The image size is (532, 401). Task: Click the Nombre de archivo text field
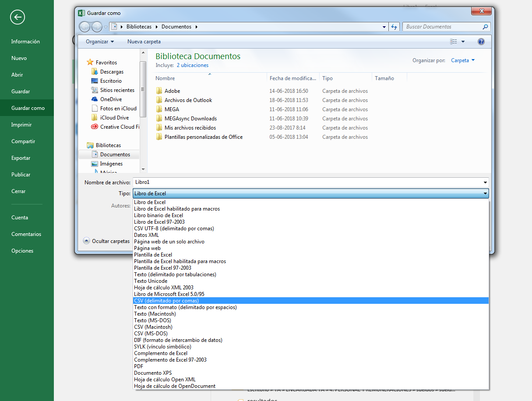click(x=307, y=182)
